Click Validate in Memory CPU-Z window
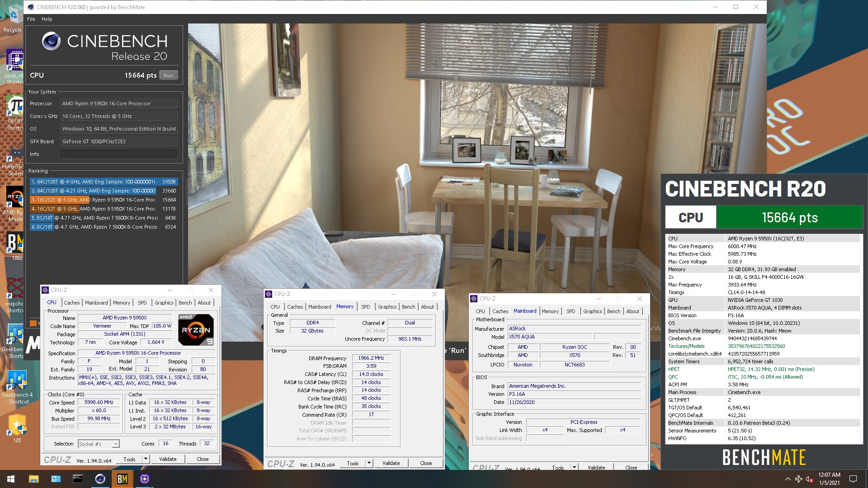The height and width of the screenshot is (488, 868). pos(391,463)
